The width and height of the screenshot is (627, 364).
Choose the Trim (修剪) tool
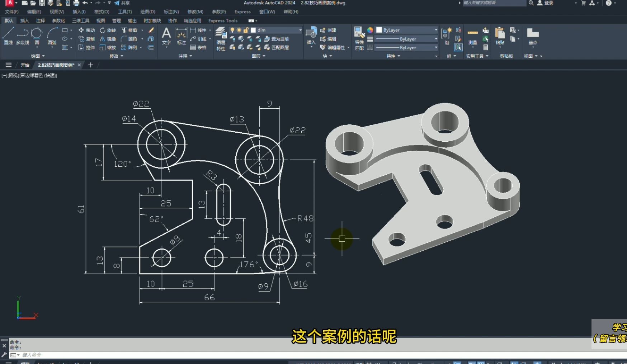click(x=129, y=30)
